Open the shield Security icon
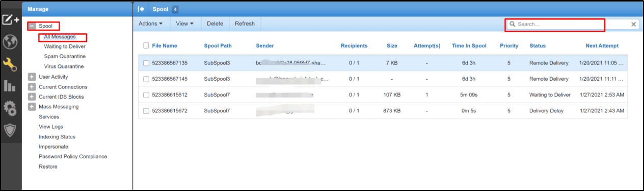 [10, 131]
